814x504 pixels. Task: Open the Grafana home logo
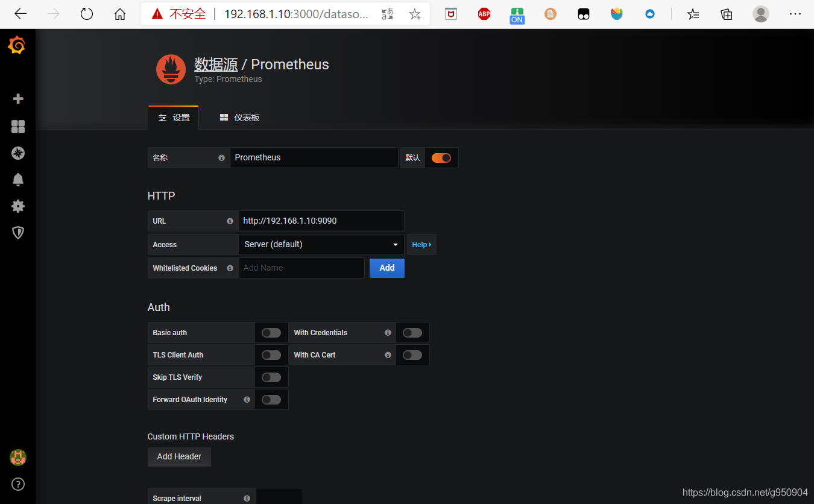17,46
